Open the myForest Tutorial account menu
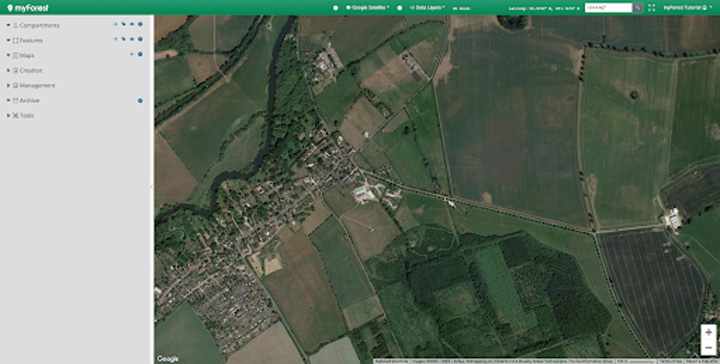 pyautogui.click(x=687, y=8)
